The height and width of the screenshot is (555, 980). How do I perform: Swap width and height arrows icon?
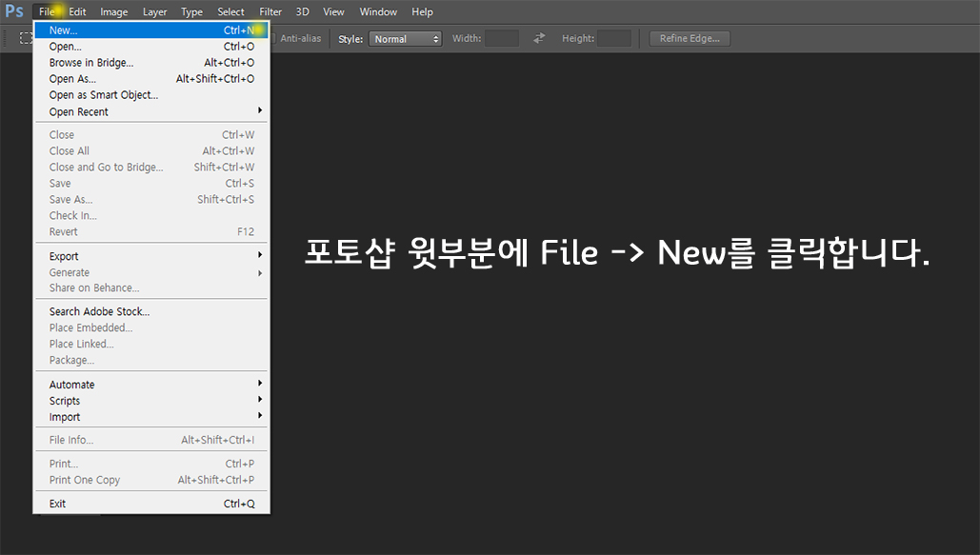[539, 38]
